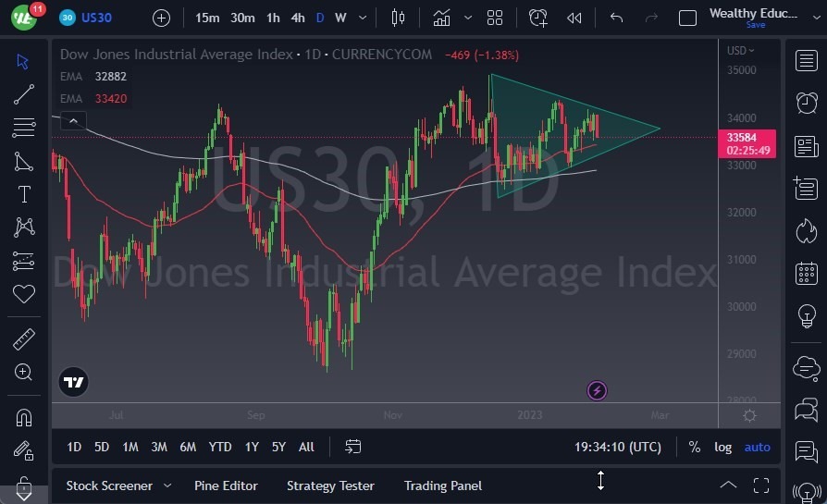This screenshot has width=827, height=504.
Task: Open the XABCD patterns tool
Action: pyautogui.click(x=24, y=227)
